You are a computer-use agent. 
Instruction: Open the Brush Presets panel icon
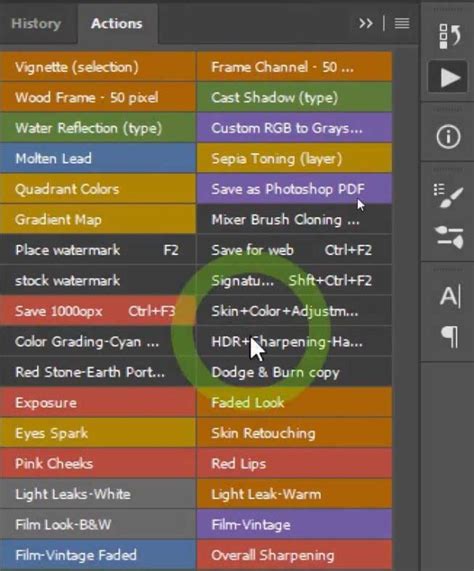tap(448, 196)
